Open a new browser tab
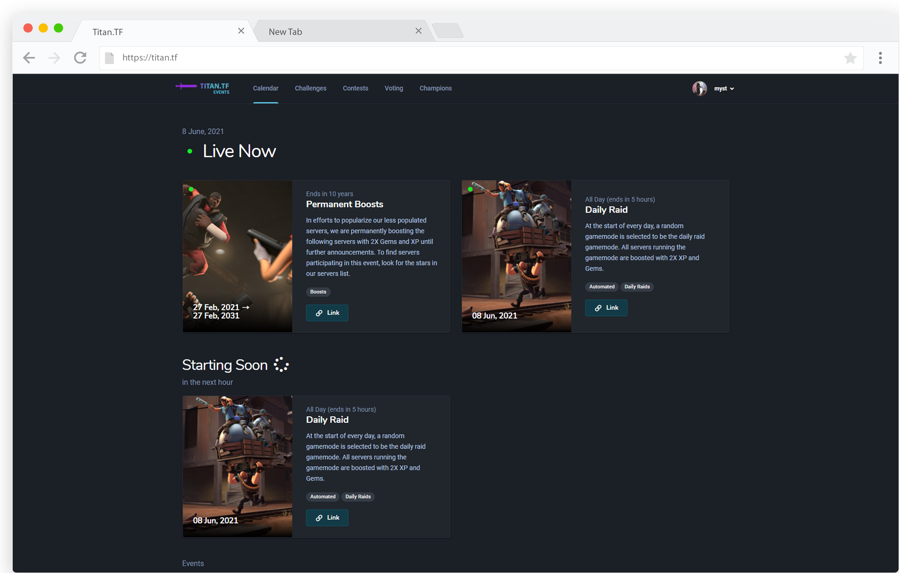 [448, 31]
